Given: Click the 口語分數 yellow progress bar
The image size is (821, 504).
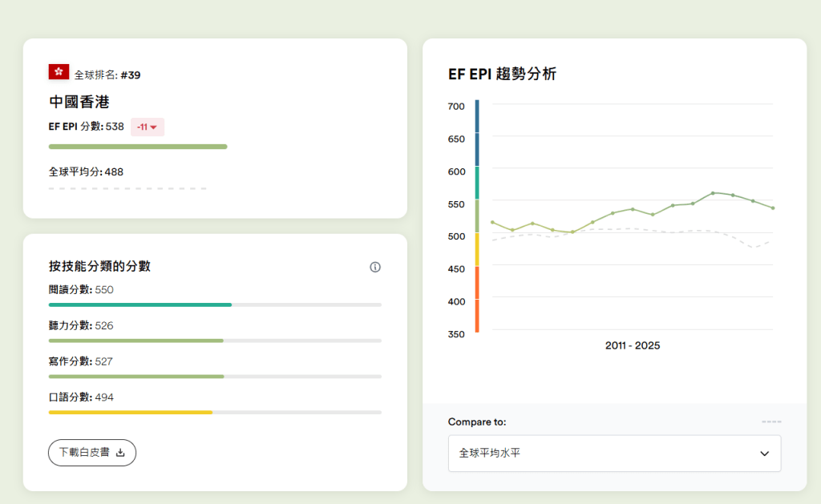Looking at the screenshot, I should [131, 412].
